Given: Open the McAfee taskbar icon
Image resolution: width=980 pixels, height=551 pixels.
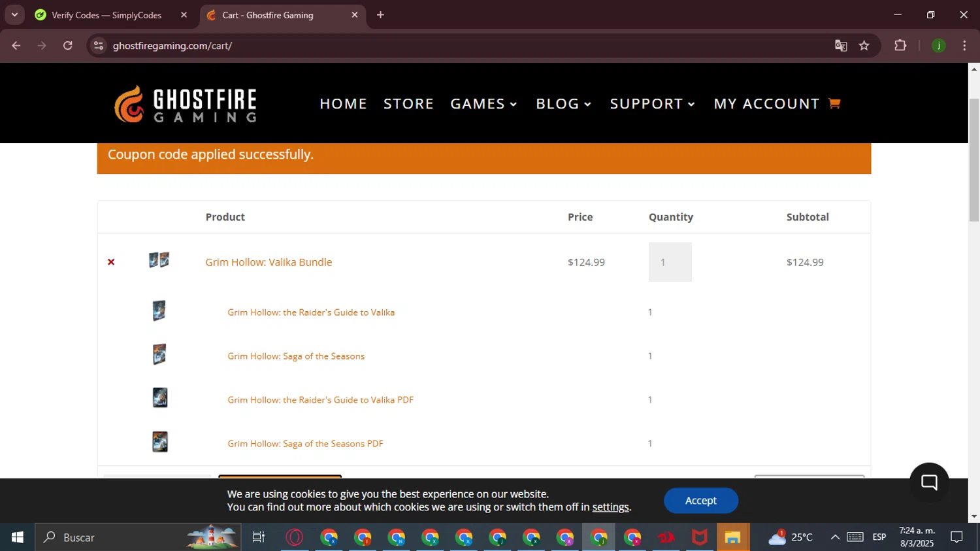Looking at the screenshot, I should pos(700,537).
